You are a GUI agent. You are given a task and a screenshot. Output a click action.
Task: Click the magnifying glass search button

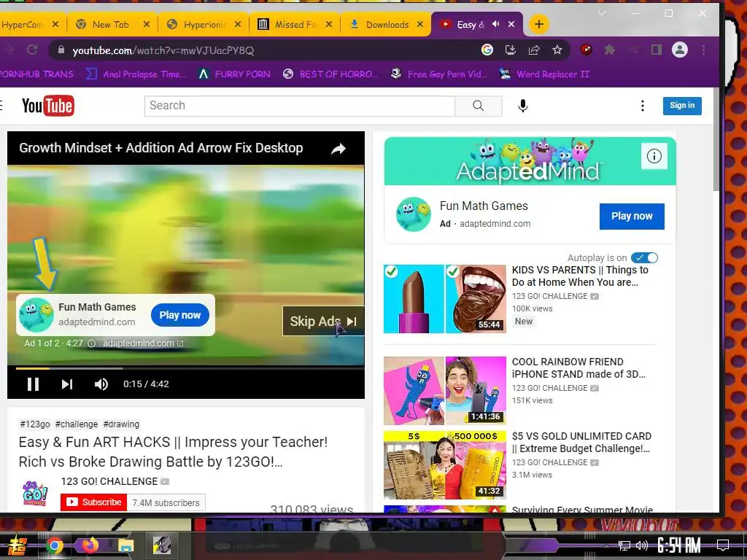coord(479,106)
